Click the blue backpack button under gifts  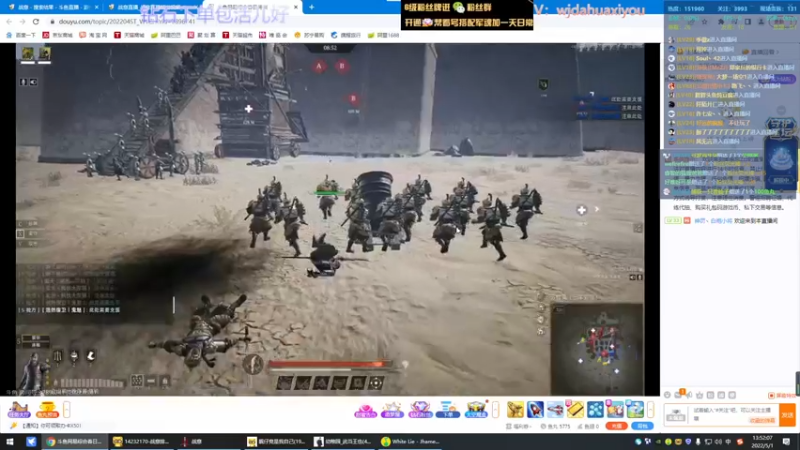[642, 426]
